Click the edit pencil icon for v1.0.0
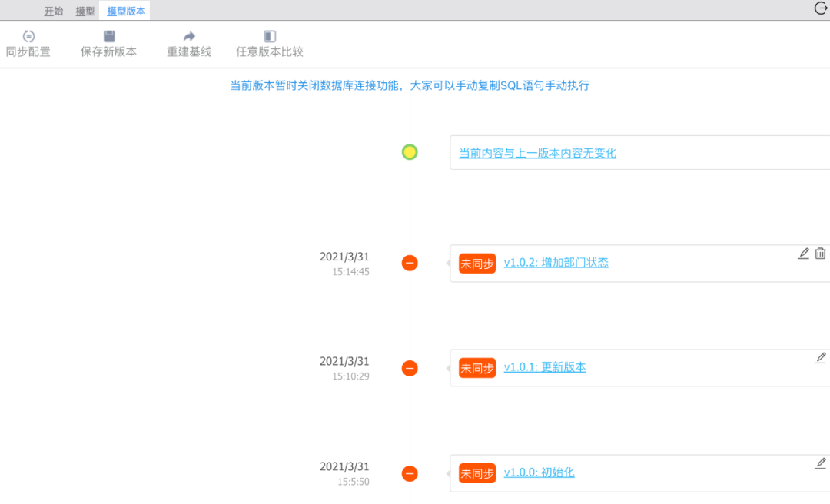 (821, 463)
